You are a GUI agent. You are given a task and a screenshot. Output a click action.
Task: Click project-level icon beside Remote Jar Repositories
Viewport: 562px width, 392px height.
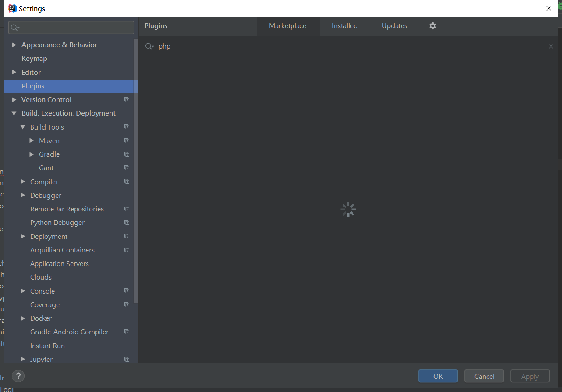(127, 209)
